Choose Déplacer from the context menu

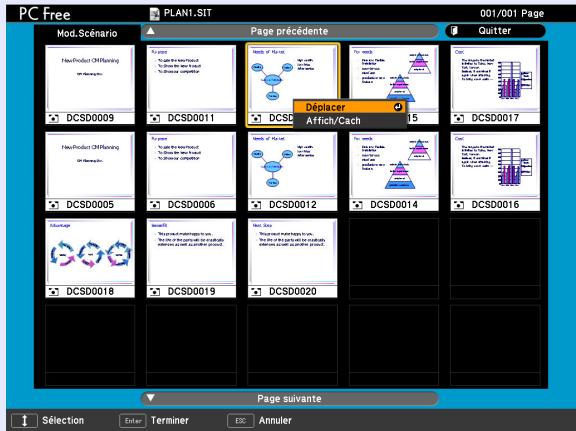(349, 107)
